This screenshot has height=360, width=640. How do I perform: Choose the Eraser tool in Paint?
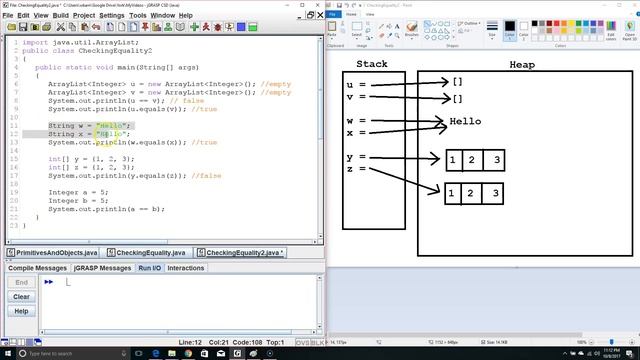coord(381,36)
